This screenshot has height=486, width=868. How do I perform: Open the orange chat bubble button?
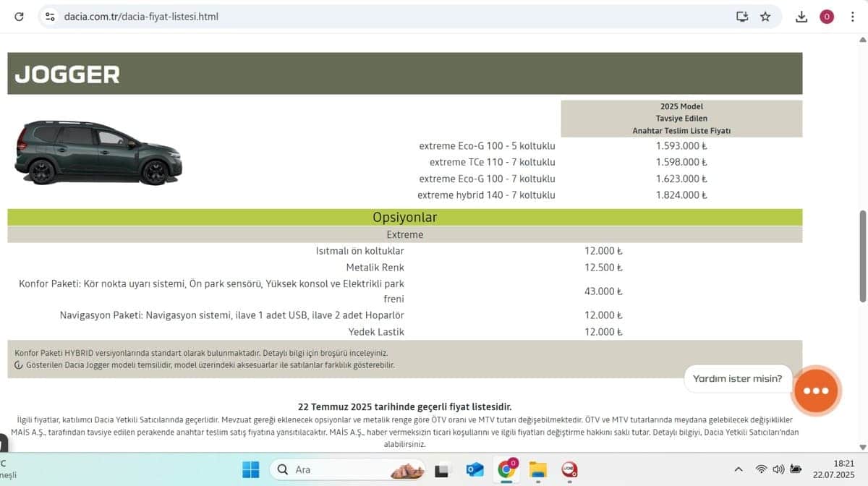tap(815, 391)
